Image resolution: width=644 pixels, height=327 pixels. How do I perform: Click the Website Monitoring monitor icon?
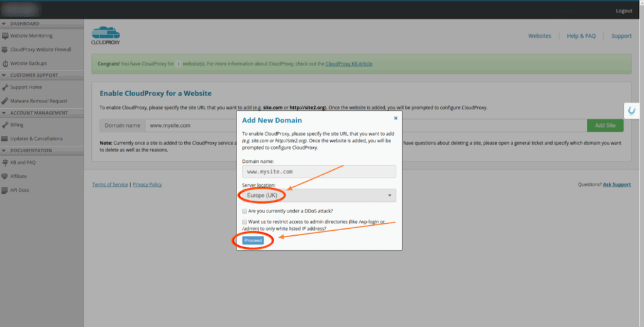coord(5,36)
